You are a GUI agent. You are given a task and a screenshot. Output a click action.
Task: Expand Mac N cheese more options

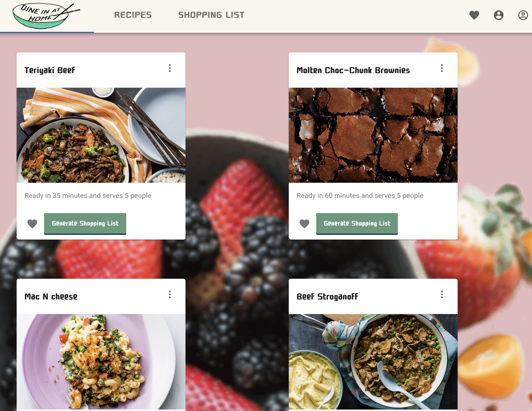click(x=170, y=294)
